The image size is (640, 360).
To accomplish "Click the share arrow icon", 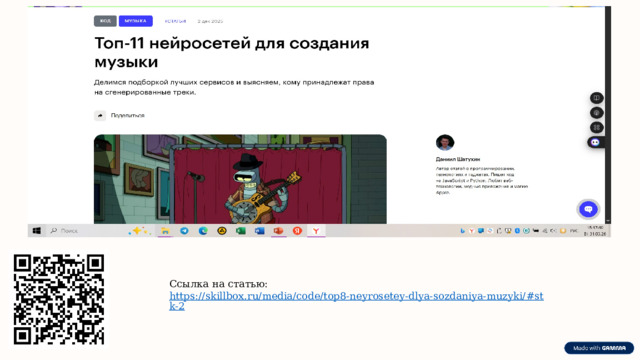I will 100,116.
